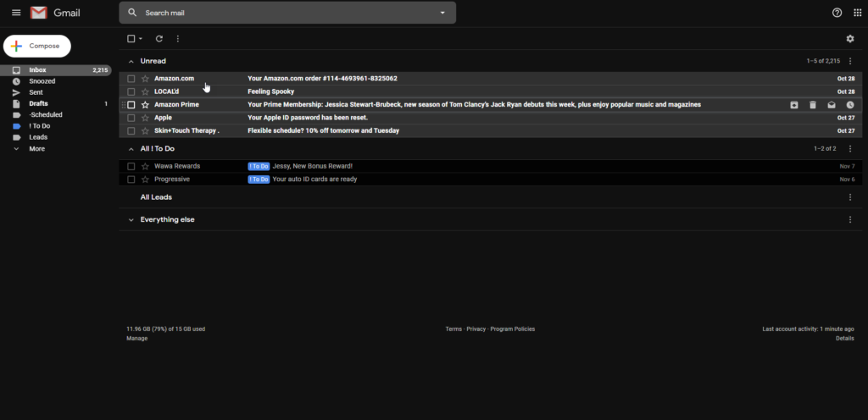The image size is (868, 420).
Task: Open the Google apps grid icon
Action: click(x=858, y=13)
